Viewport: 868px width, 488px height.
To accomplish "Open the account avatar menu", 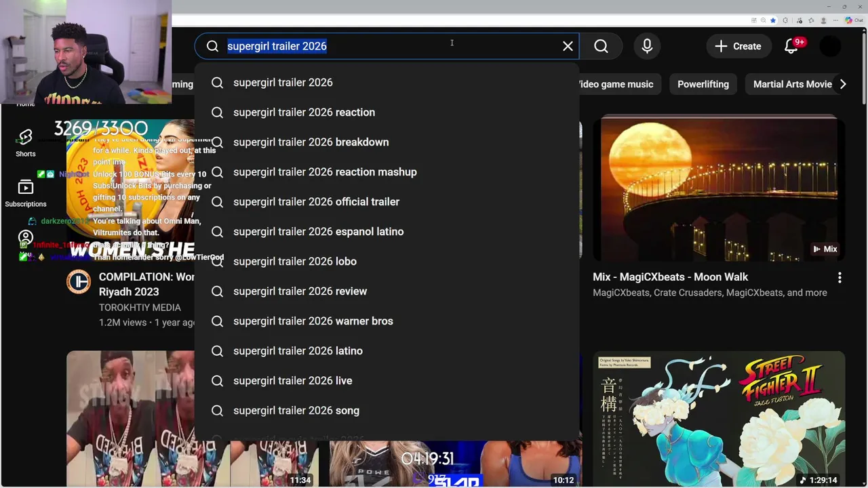I will (830, 46).
